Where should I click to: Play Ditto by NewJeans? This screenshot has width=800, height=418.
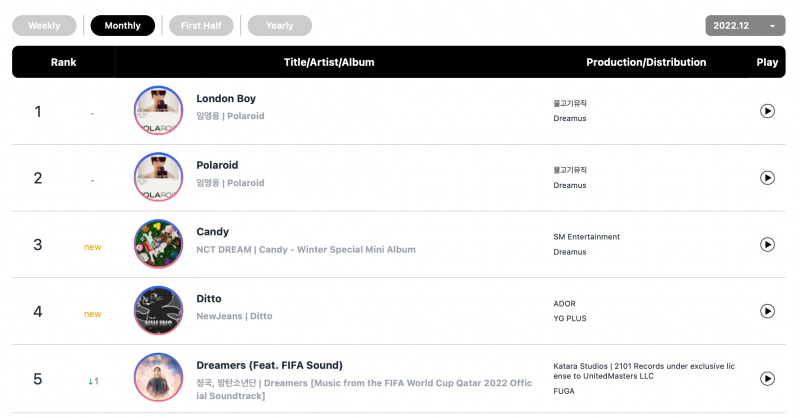[767, 311]
